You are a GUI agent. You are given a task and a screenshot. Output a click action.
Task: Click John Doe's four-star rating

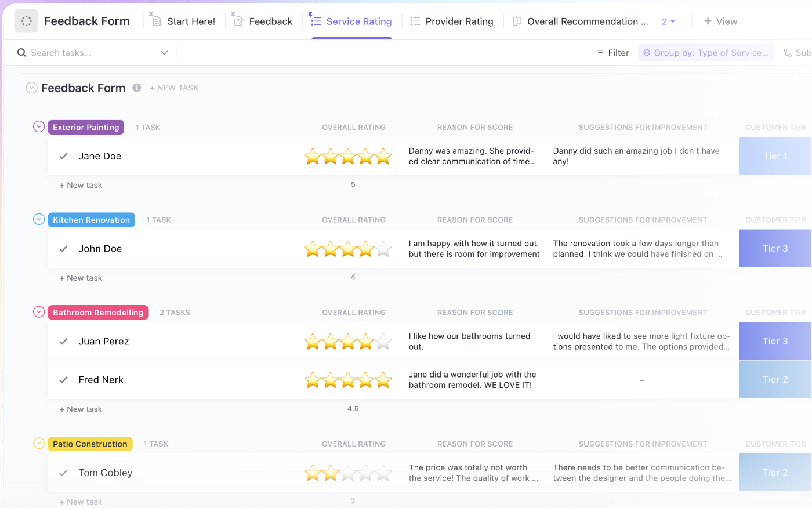point(348,249)
